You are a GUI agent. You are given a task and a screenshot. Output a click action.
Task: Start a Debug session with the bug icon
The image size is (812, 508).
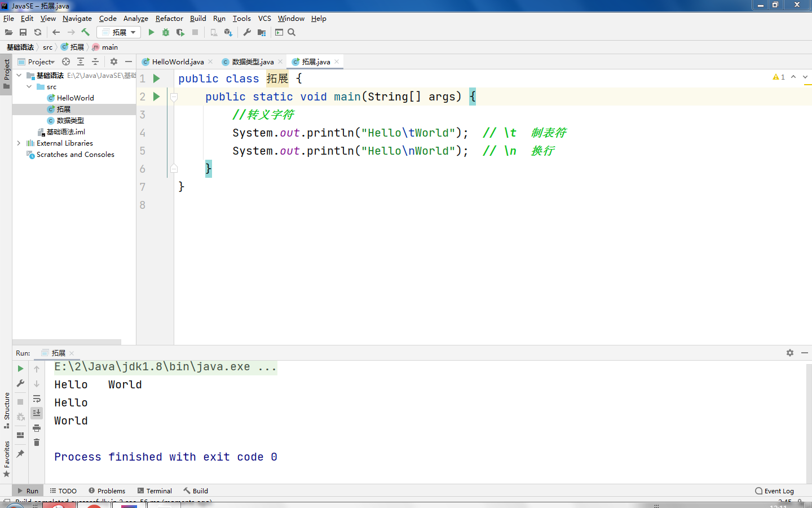165,32
